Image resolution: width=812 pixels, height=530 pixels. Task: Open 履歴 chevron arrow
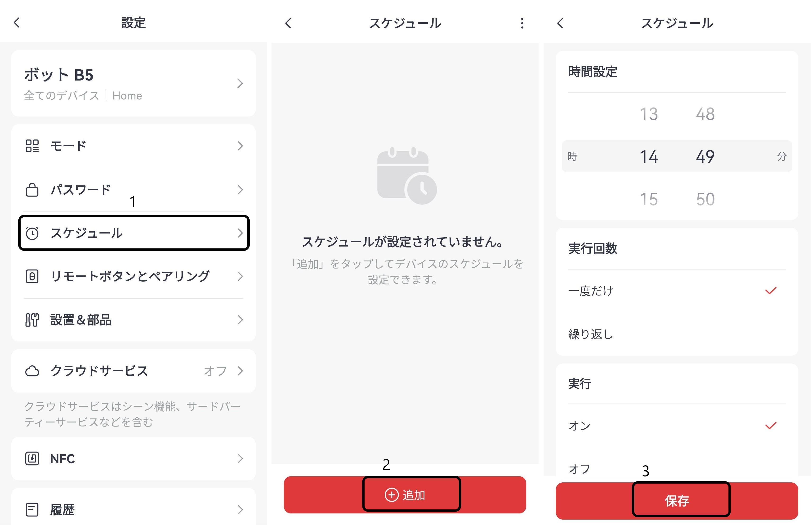(240, 510)
